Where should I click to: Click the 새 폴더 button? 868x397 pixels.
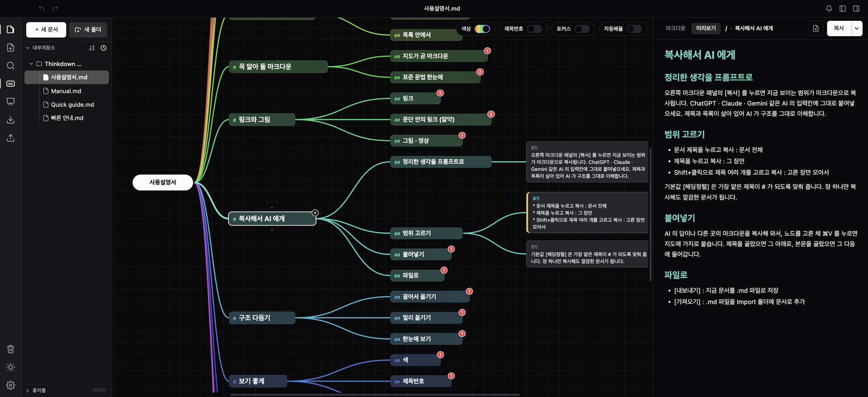[x=88, y=30]
